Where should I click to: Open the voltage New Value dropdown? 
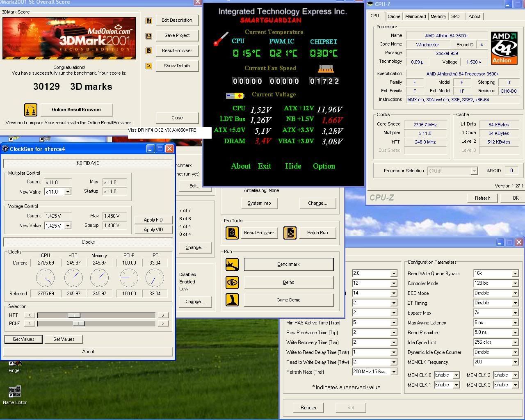pyautogui.click(x=68, y=226)
